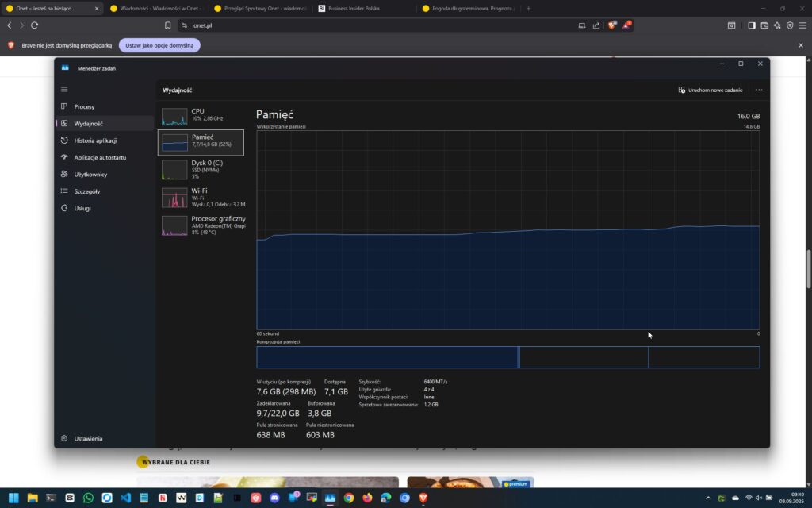
Task: Open the Użytkownicy section
Action: tap(90, 175)
